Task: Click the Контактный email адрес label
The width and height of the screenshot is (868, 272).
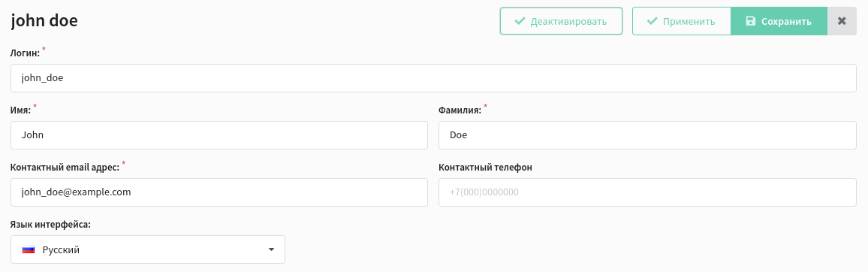Action: 65,168
